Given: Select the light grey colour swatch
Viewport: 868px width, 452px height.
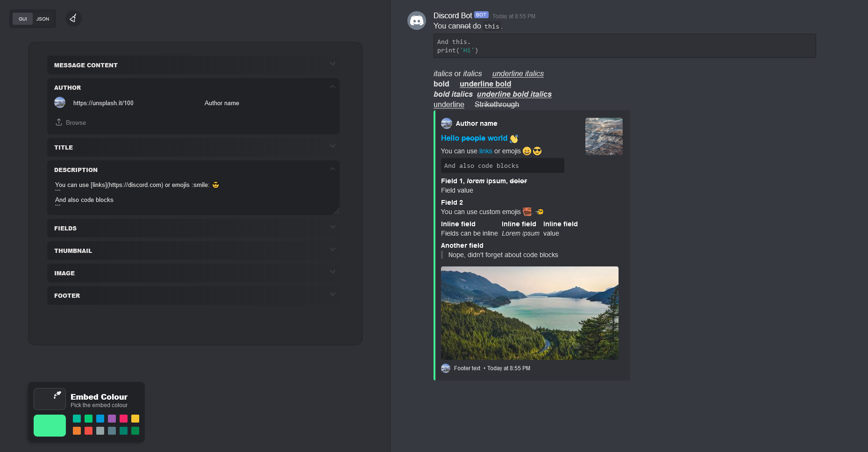Looking at the screenshot, I should tap(100, 430).
